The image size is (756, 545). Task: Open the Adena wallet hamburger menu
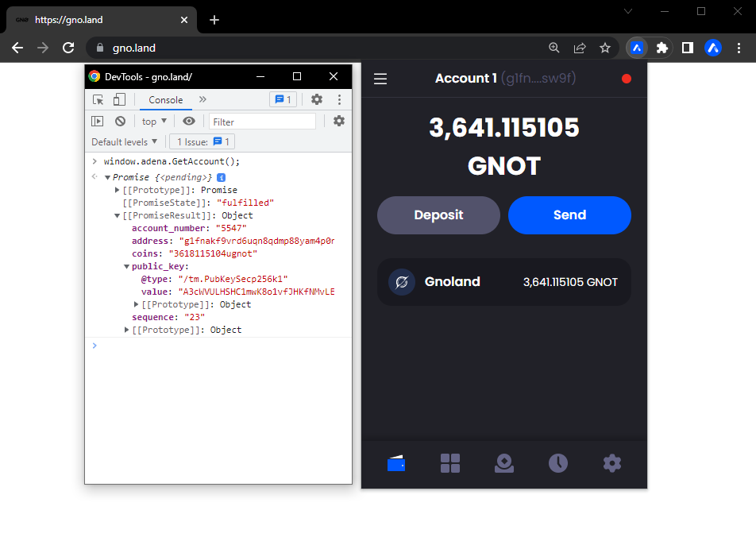pos(380,79)
